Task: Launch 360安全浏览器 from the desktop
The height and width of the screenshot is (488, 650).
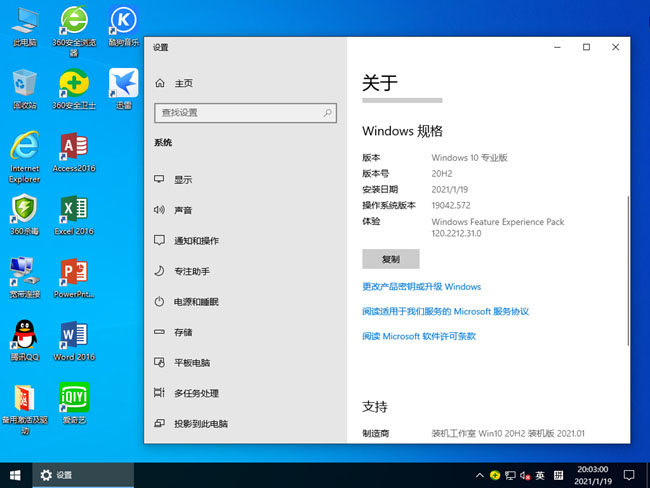Action: pyautogui.click(x=74, y=30)
